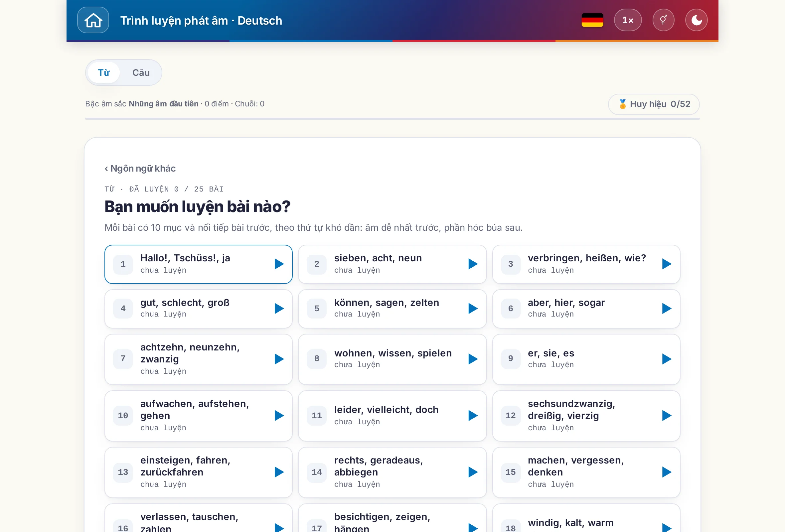Image resolution: width=785 pixels, height=532 pixels.
Task: Play lesson 8 wohnen, wissen, spielen
Action: coord(473,359)
